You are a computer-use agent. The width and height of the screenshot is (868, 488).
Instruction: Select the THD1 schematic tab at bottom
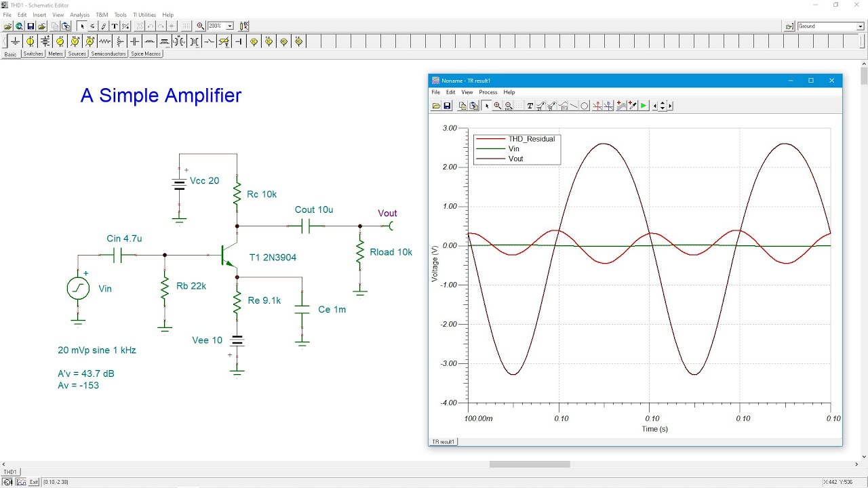pos(10,472)
